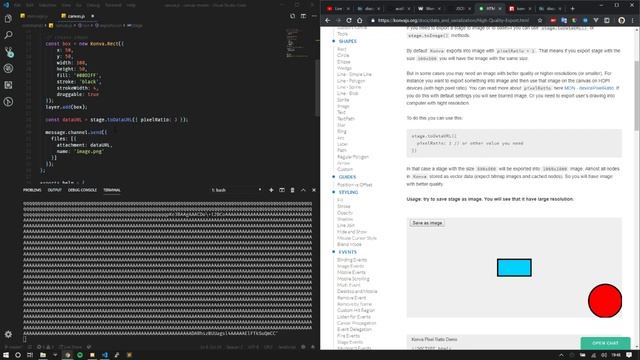Open the Windows Start menu

[6, 355]
